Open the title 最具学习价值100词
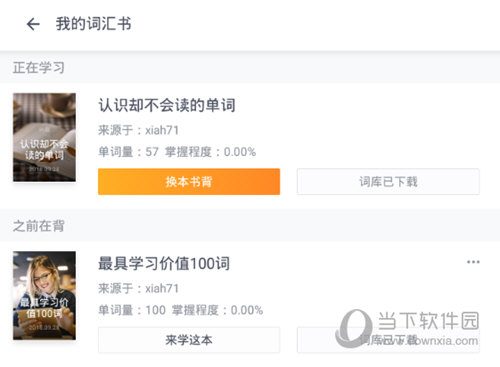The height and width of the screenshot is (367, 500). (164, 263)
